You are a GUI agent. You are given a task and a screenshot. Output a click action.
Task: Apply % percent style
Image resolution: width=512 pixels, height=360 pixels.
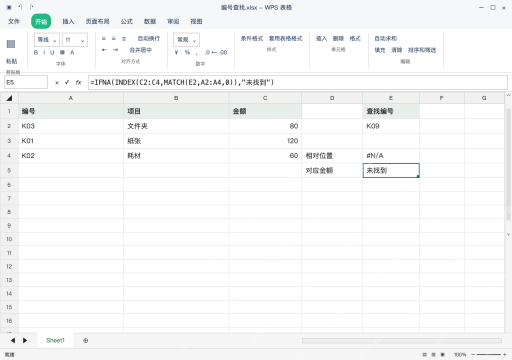pos(187,52)
